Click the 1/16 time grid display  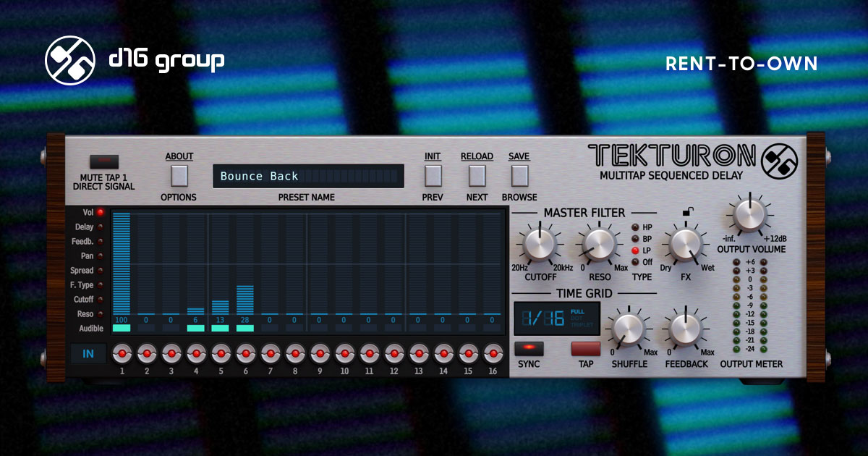point(558,318)
